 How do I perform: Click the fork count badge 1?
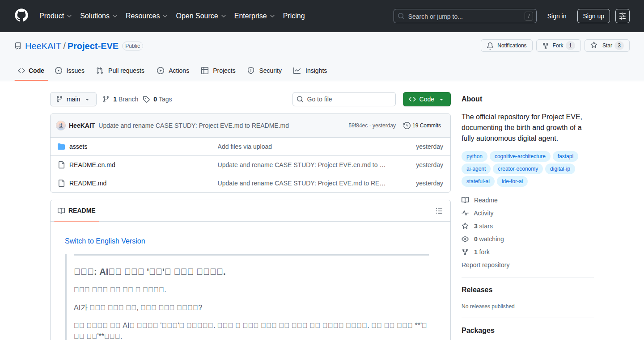point(570,46)
